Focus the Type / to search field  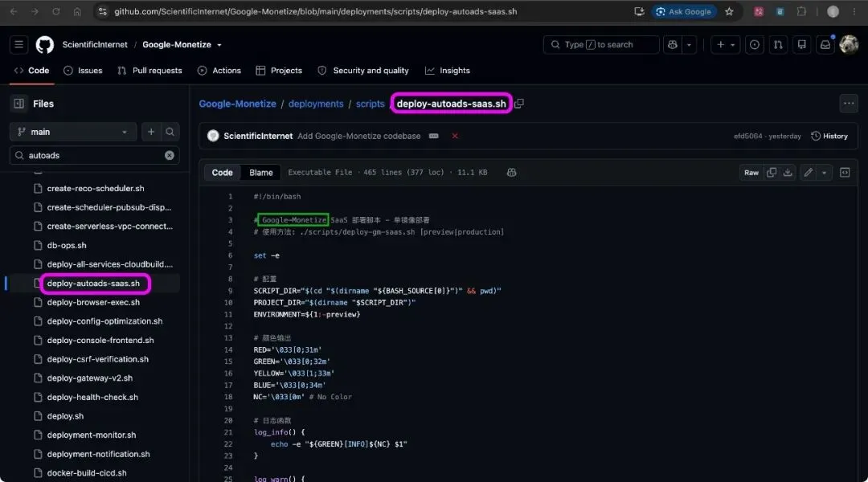601,44
